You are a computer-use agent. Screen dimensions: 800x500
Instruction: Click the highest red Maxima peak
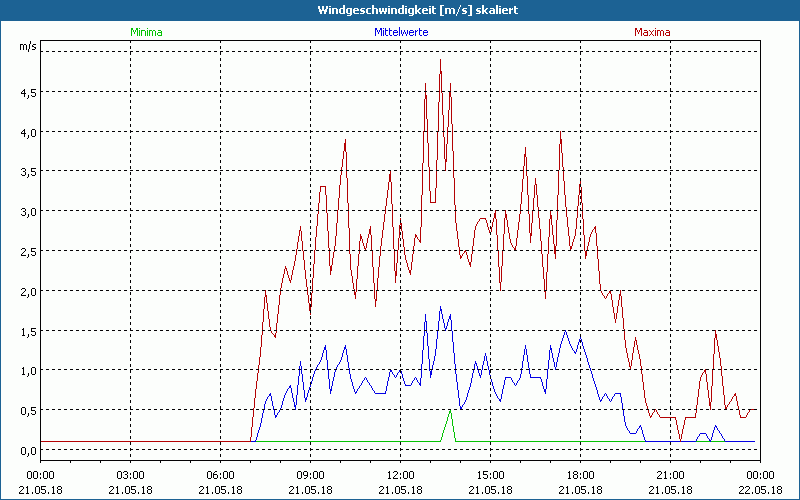tap(440, 60)
